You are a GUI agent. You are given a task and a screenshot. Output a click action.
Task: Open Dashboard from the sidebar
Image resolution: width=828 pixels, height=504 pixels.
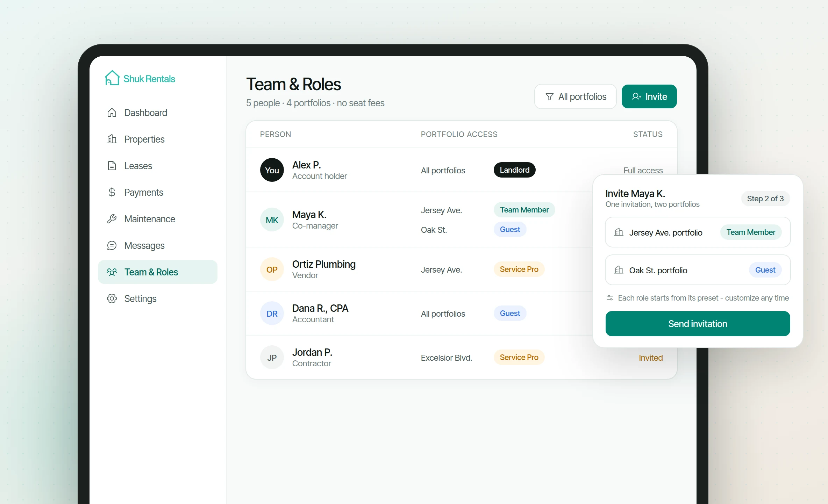157,113
